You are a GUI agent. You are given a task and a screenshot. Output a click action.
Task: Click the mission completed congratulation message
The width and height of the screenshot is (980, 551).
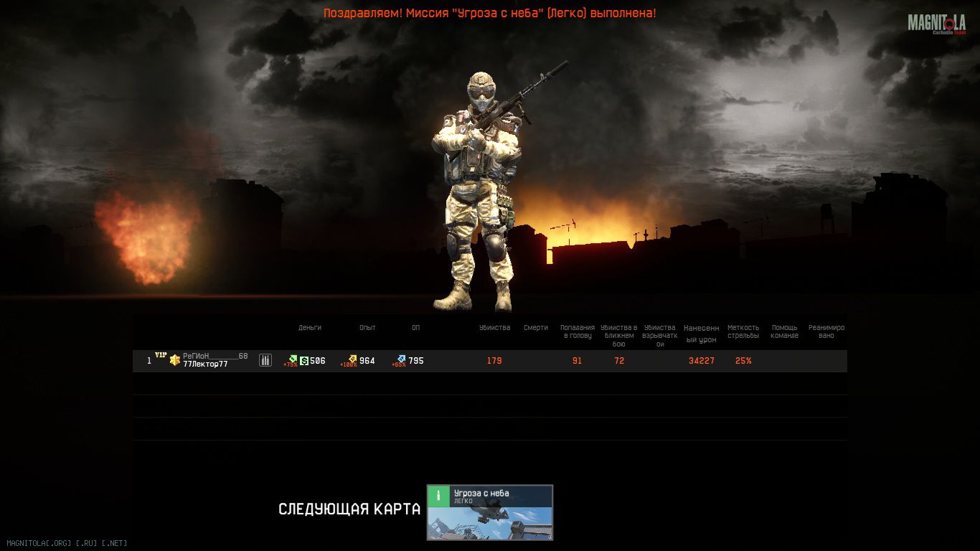click(x=489, y=13)
